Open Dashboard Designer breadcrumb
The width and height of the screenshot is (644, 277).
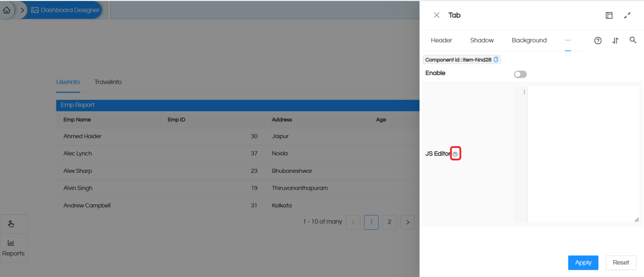pyautogui.click(x=66, y=10)
